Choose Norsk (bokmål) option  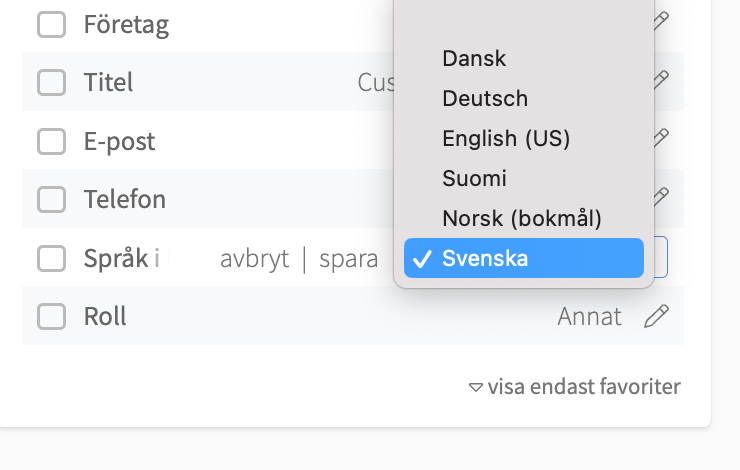click(x=521, y=218)
